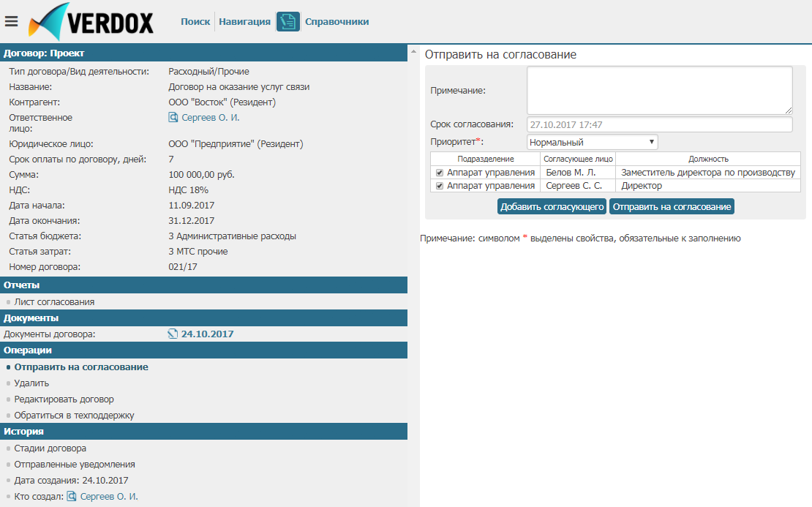Click the VERDOX logo
Image resolution: width=812 pixels, height=507 pixels.
[x=91, y=22]
